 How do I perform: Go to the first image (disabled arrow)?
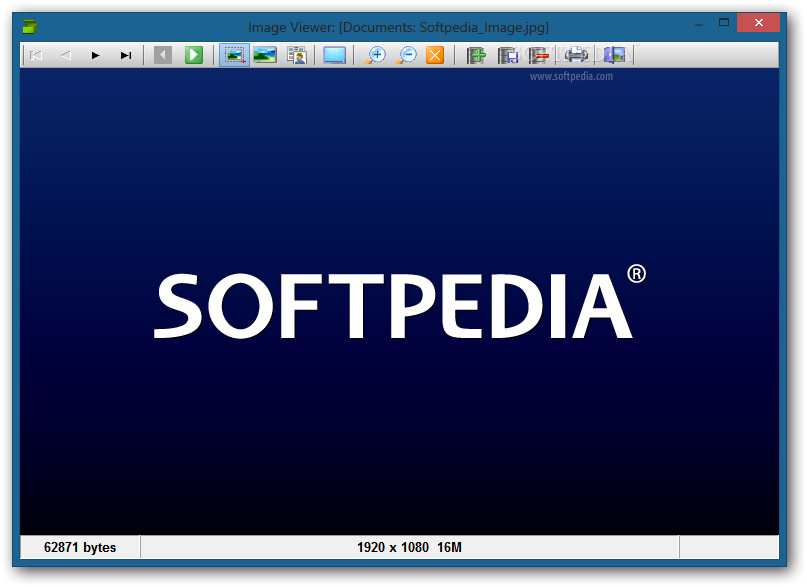[x=36, y=55]
